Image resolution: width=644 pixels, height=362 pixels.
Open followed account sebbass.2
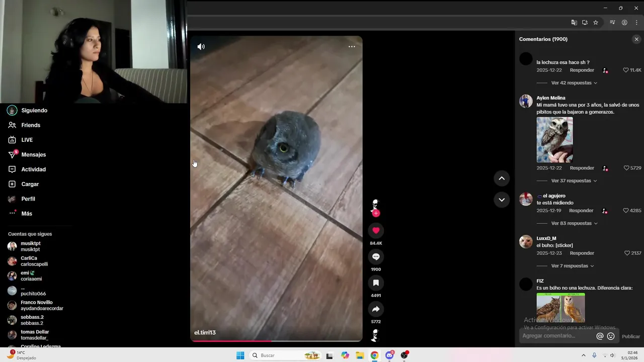pos(30,320)
